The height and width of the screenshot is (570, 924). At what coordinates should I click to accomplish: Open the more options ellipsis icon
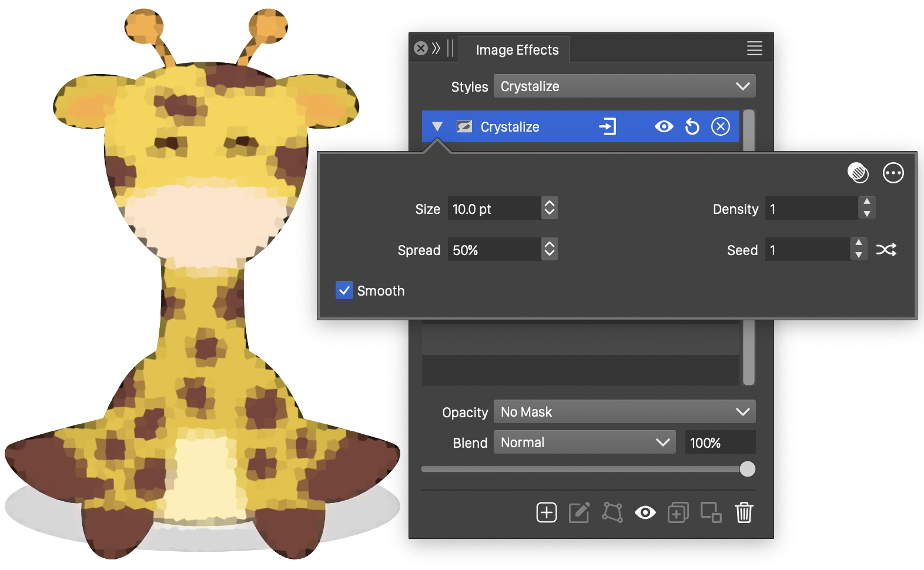(893, 173)
